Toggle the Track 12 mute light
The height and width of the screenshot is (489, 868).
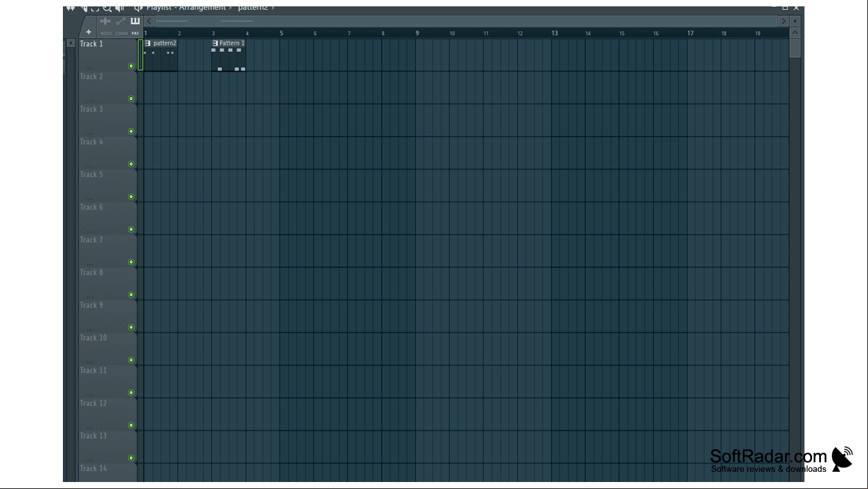pos(132,425)
